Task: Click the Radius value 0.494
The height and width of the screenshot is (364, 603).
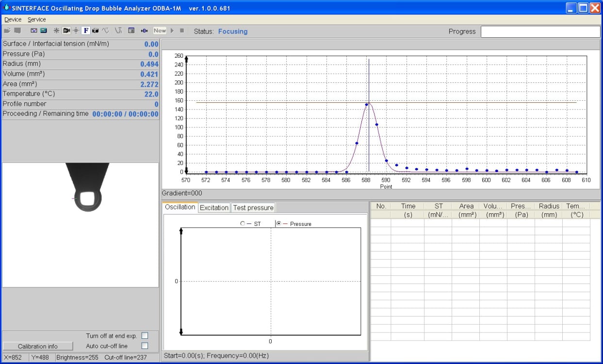Action: (149, 64)
